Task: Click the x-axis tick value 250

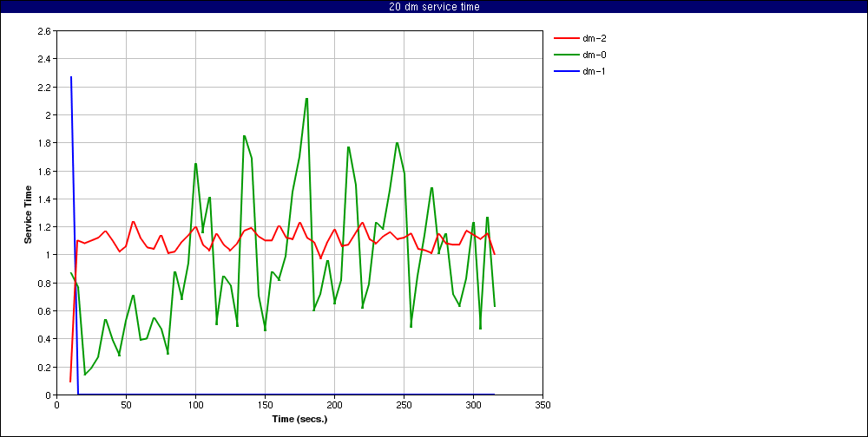Action: coord(404,404)
